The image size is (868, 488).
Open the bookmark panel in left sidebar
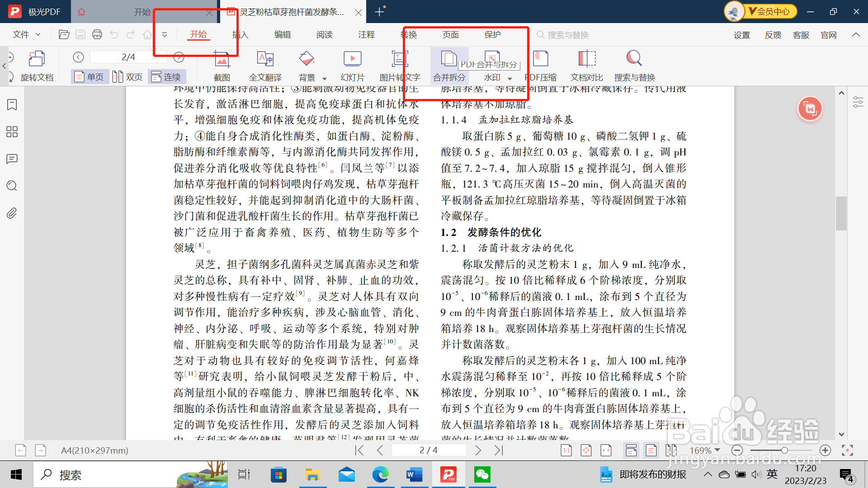tap(12, 105)
